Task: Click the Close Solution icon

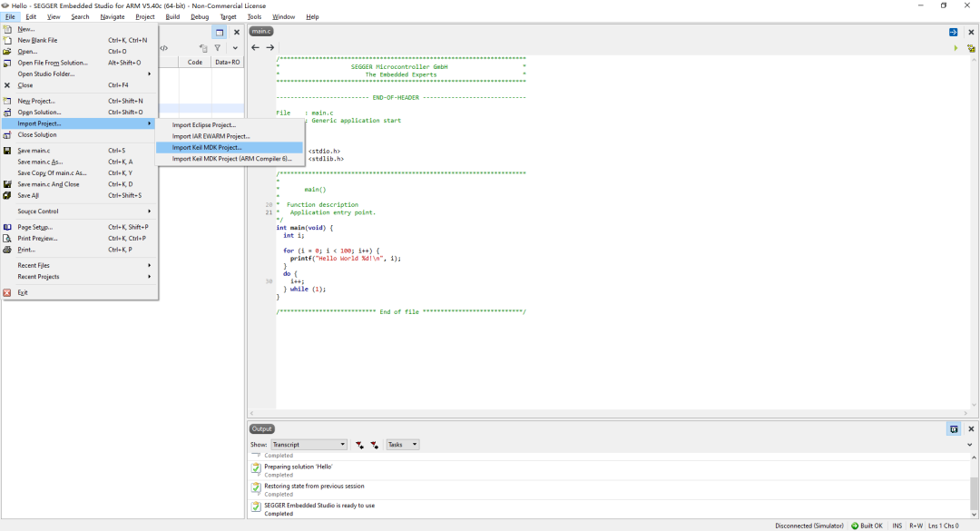Action: point(7,134)
